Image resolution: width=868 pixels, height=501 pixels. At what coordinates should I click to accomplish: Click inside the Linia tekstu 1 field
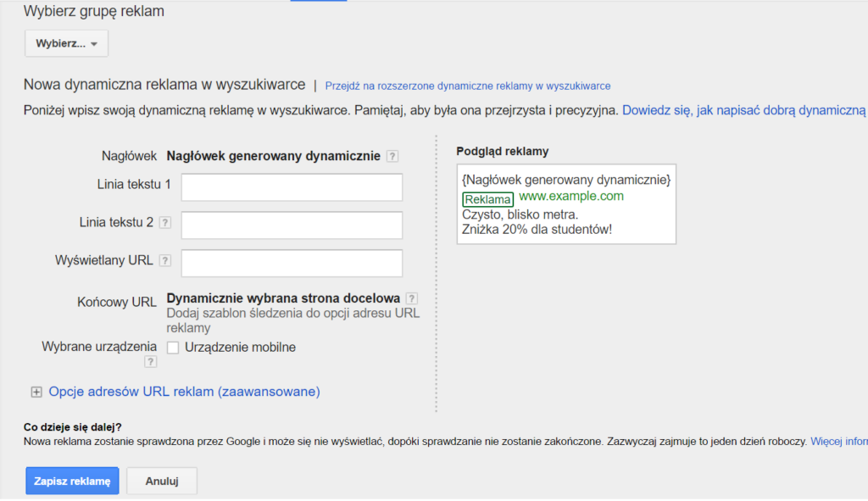pos(291,187)
